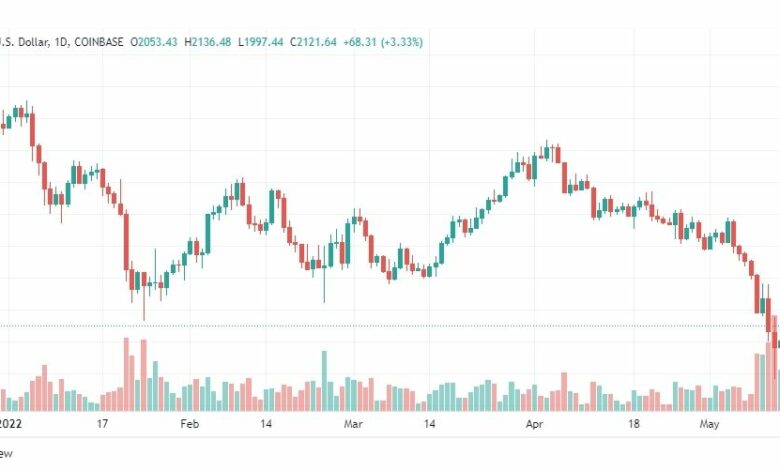Viewport: 780px width, 470px height.
Task: Click the 2022 label on the time axis
Action: [11, 424]
